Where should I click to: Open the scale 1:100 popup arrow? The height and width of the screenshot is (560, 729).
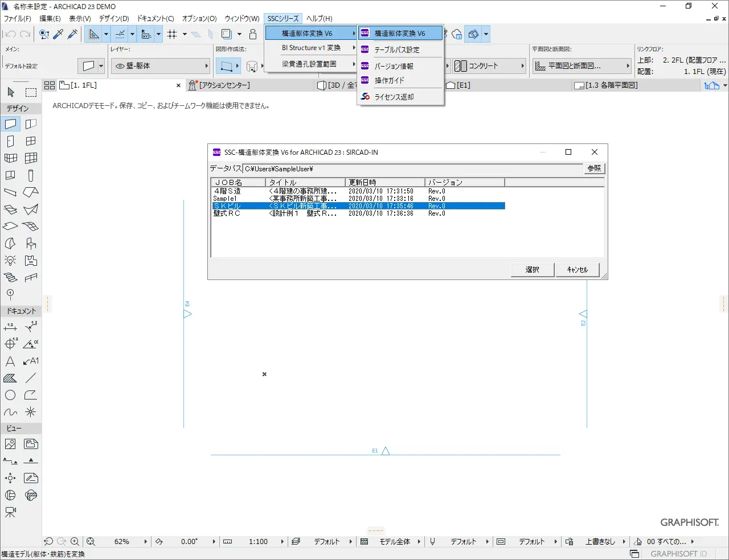tap(282, 542)
